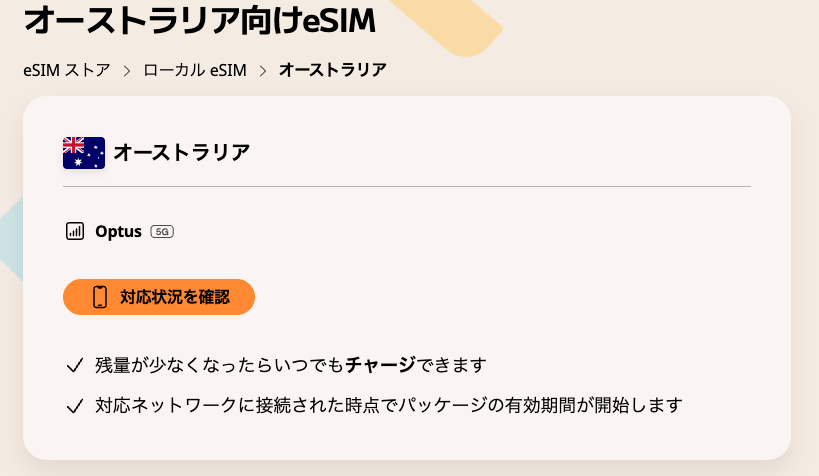
Task: Open the ローカル eSIM breadcrumb link
Action: [x=195, y=71]
